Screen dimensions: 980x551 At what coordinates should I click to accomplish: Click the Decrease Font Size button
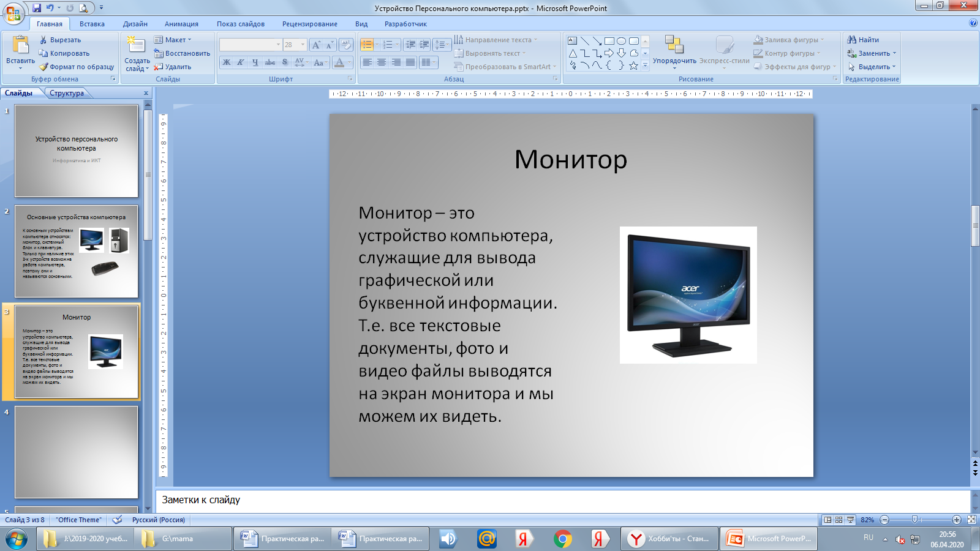coord(329,45)
